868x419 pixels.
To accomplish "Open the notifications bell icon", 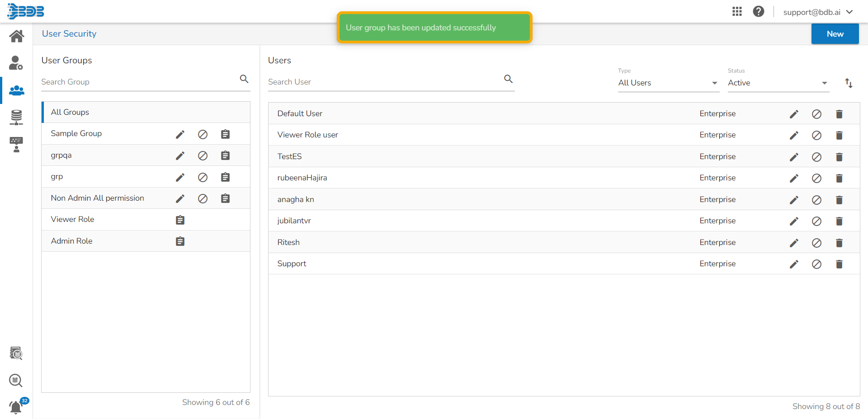I will point(16,407).
